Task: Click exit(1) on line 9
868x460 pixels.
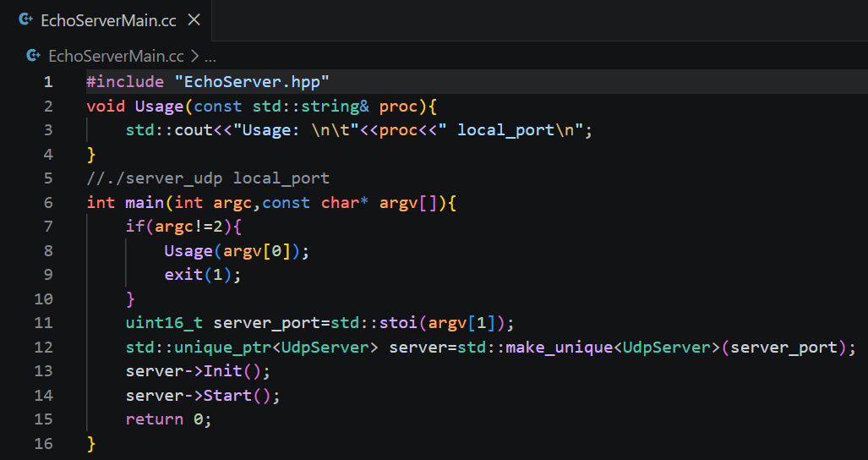Action: click(198, 275)
